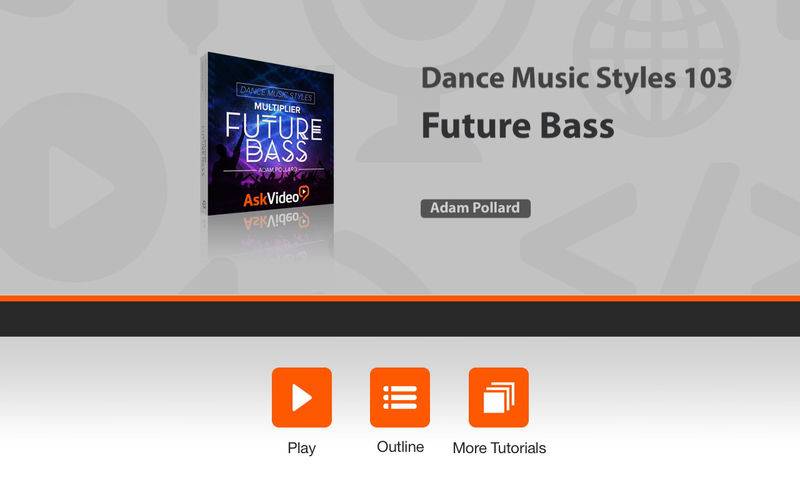Click the cover box spine edge

[204, 134]
